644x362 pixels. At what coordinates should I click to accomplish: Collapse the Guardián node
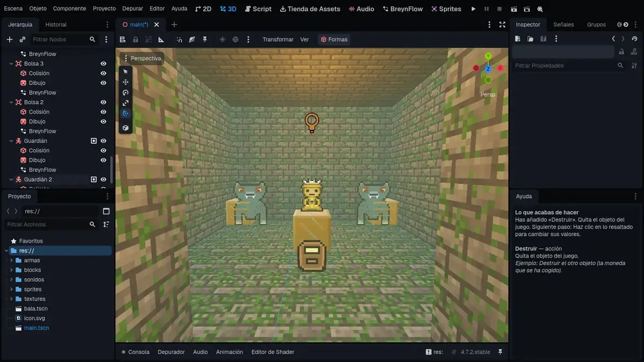(11, 141)
